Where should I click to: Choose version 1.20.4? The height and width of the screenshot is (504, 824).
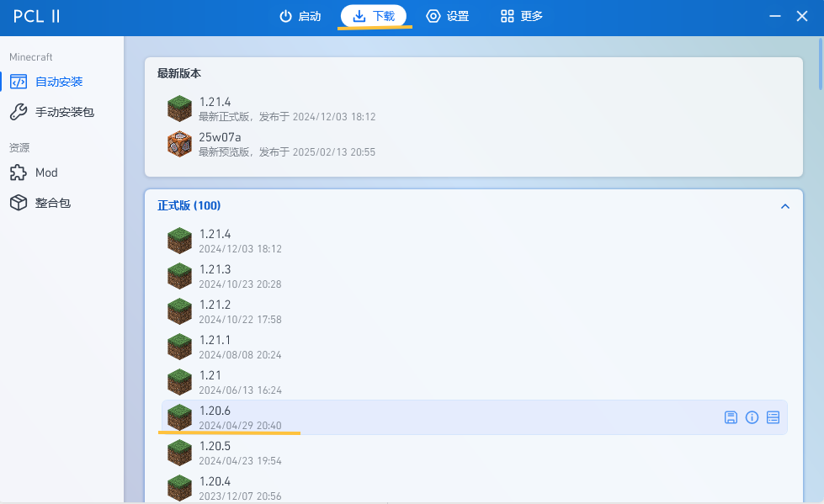(474, 488)
